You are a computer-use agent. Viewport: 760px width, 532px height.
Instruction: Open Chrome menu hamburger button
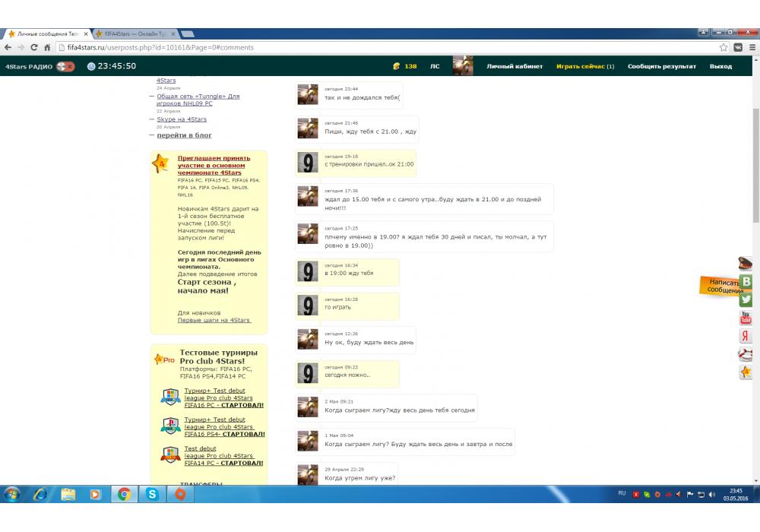(752, 47)
